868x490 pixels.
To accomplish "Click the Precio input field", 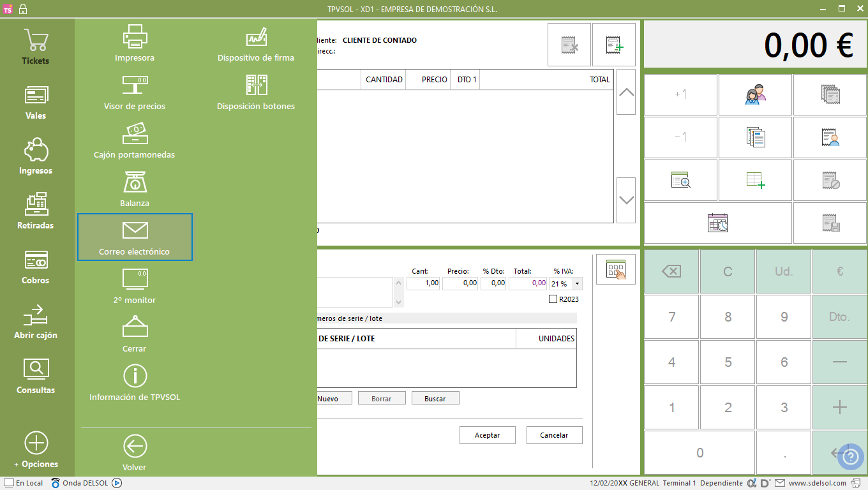I will coord(460,283).
